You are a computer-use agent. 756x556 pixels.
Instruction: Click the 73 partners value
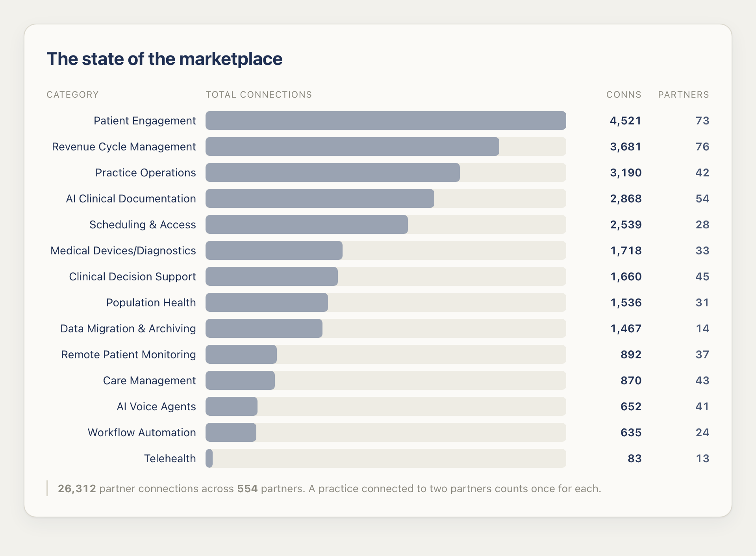coord(702,120)
